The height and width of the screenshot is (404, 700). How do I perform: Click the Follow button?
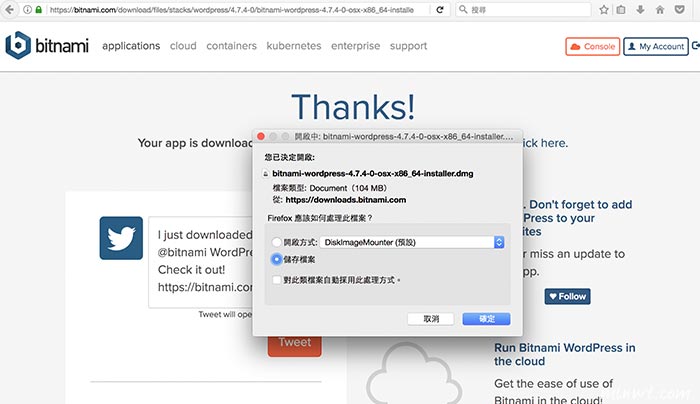coord(567,296)
